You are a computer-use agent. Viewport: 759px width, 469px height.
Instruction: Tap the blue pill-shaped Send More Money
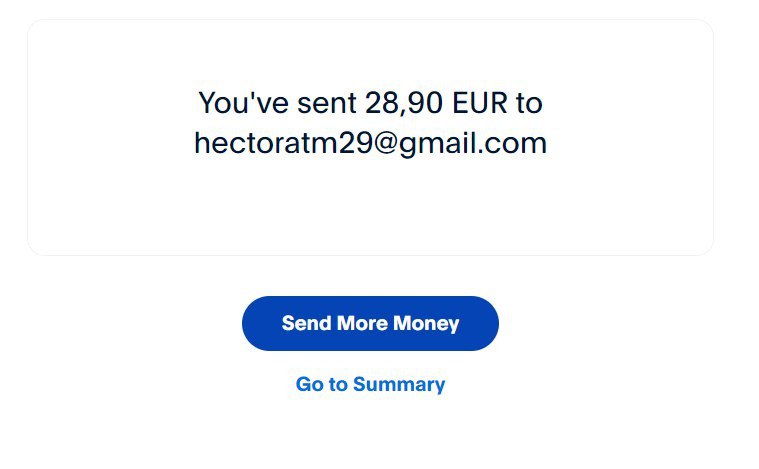click(x=370, y=323)
